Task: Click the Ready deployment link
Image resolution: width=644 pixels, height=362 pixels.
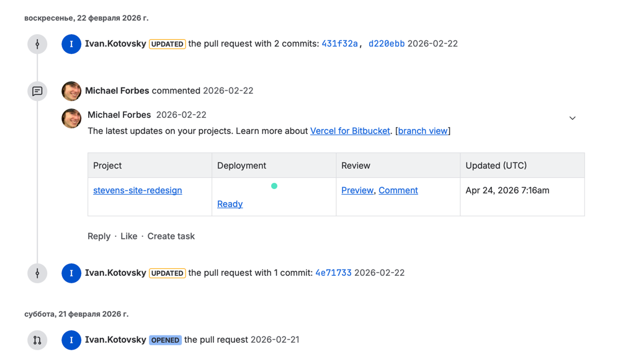Action: [230, 205]
